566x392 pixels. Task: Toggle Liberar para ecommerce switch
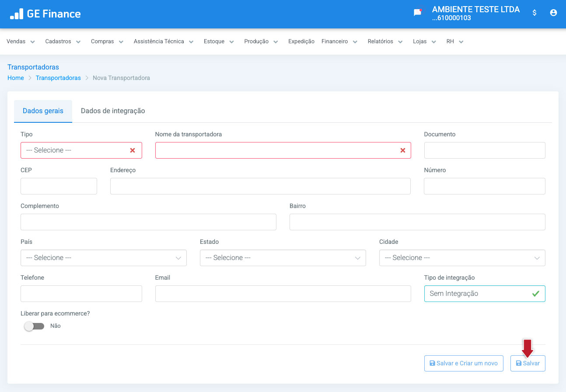[34, 326]
